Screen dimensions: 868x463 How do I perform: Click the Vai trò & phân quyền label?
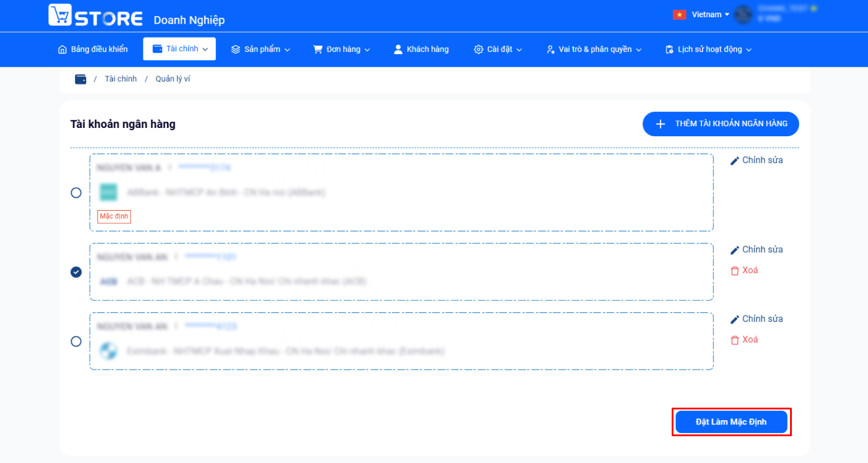tap(595, 49)
